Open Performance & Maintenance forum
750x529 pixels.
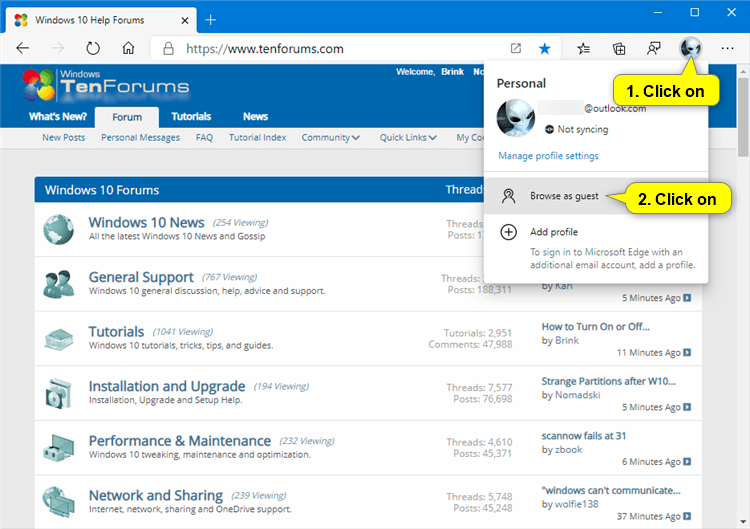point(180,441)
